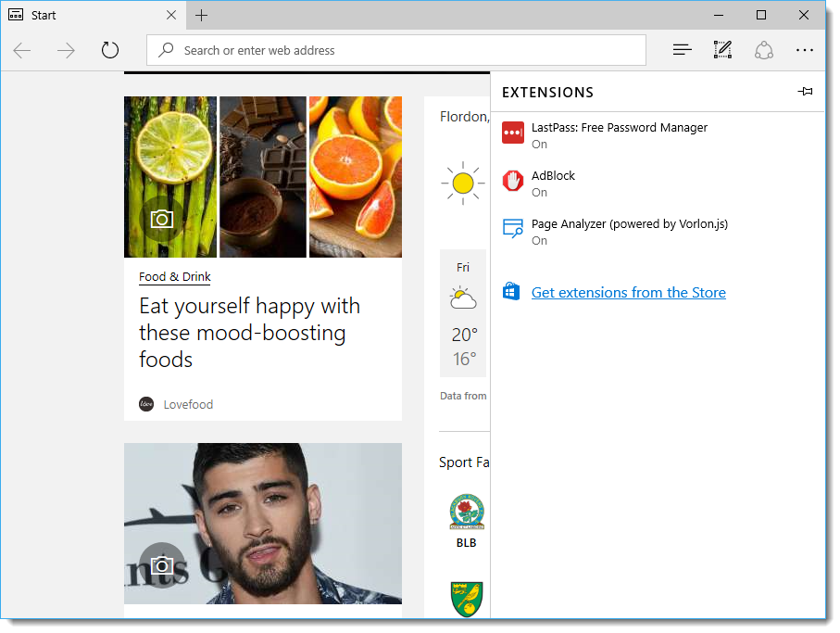
Task: Pin the Extensions pane
Action: (805, 92)
